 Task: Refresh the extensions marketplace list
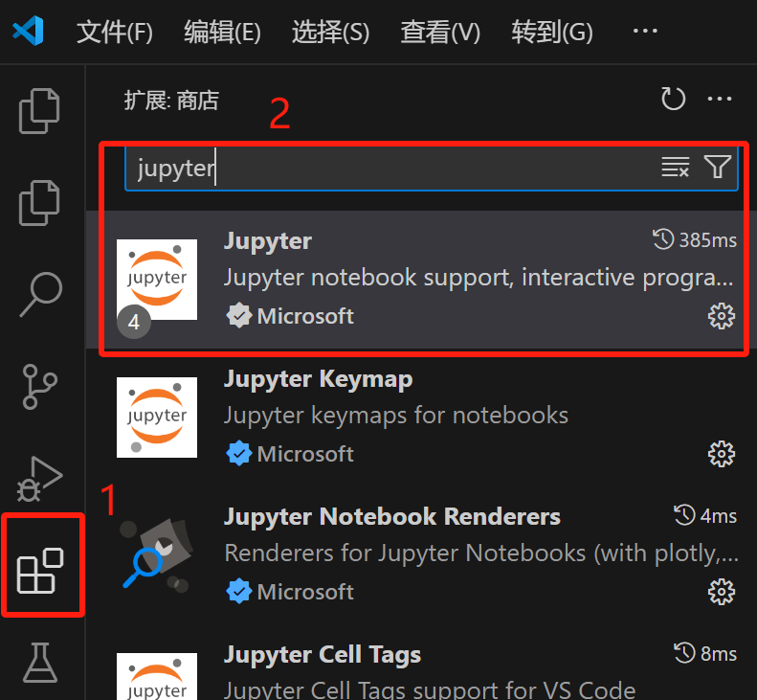pos(673,99)
